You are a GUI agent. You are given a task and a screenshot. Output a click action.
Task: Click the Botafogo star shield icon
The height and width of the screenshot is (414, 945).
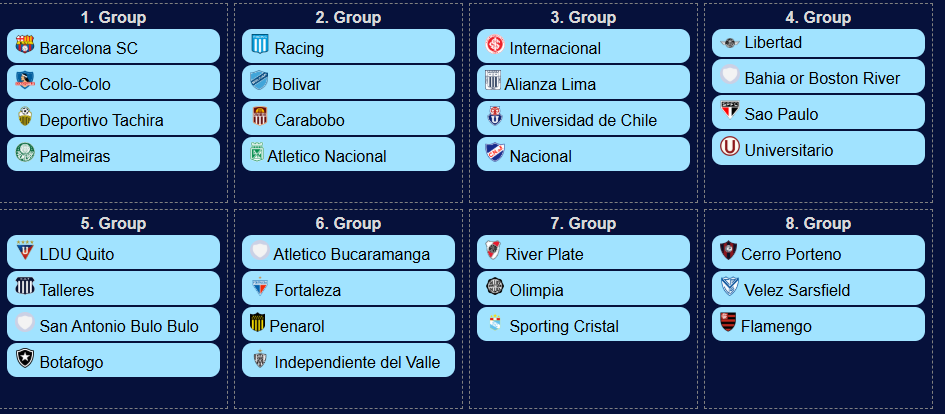[25, 359]
